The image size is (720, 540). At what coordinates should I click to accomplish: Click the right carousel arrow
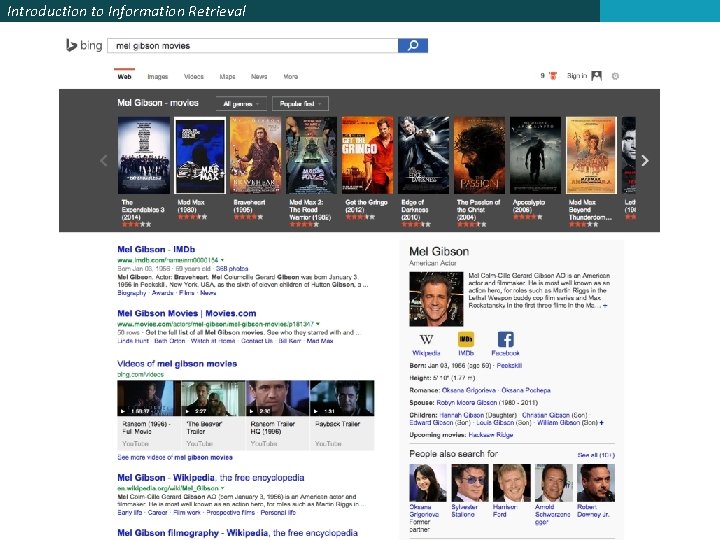(645, 160)
